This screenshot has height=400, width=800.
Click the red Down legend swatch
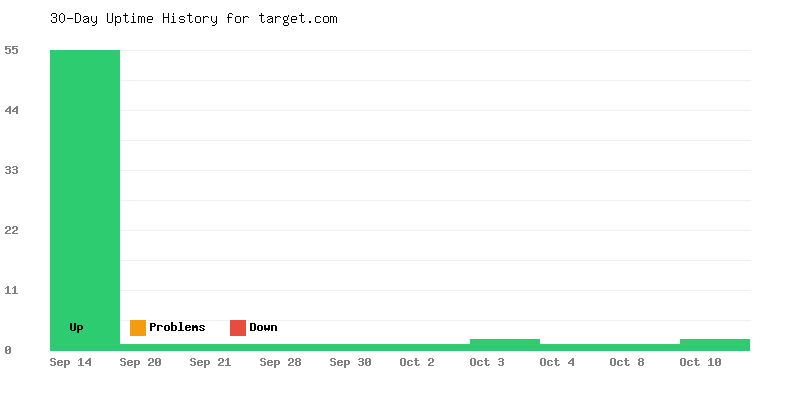click(x=238, y=328)
